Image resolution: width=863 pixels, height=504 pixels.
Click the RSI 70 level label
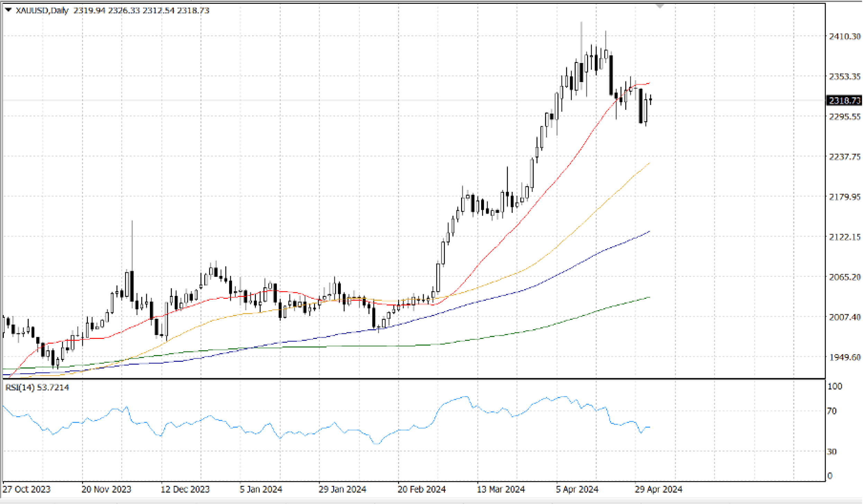click(x=832, y=411)
